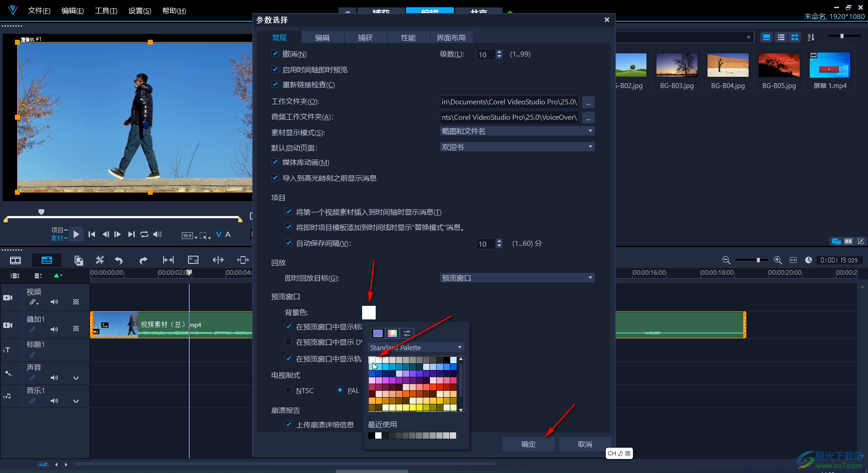
Task: Close the 参数选择 dialog
Action: point(607,19)
